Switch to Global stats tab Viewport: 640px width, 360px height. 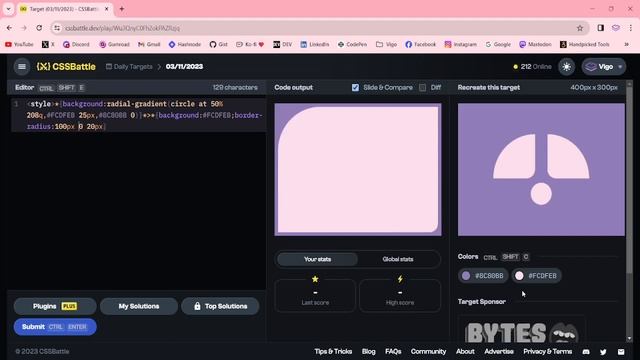click(398, 259)
